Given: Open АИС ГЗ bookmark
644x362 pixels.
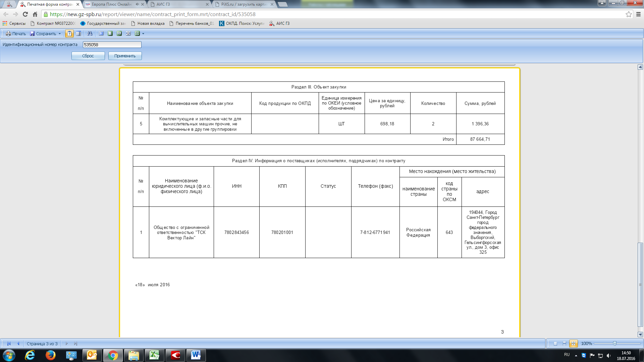Looking at the screenshot, I should 279,23.
